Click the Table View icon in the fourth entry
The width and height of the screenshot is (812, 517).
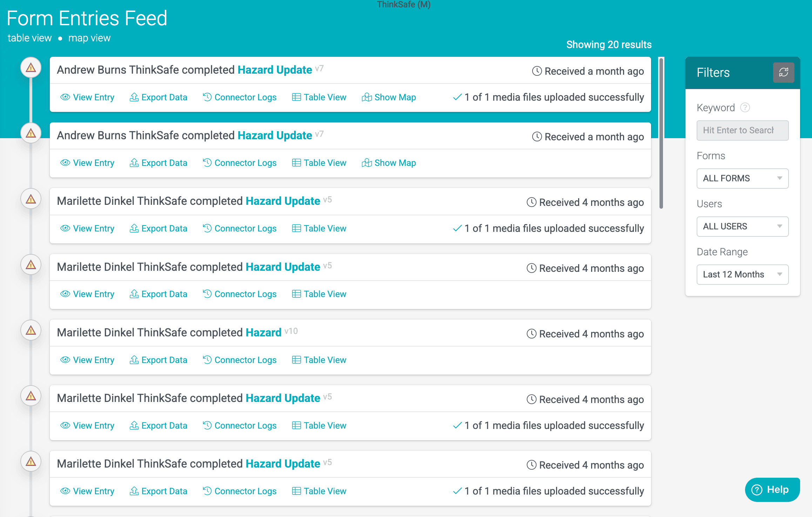(x=296, y=294)
